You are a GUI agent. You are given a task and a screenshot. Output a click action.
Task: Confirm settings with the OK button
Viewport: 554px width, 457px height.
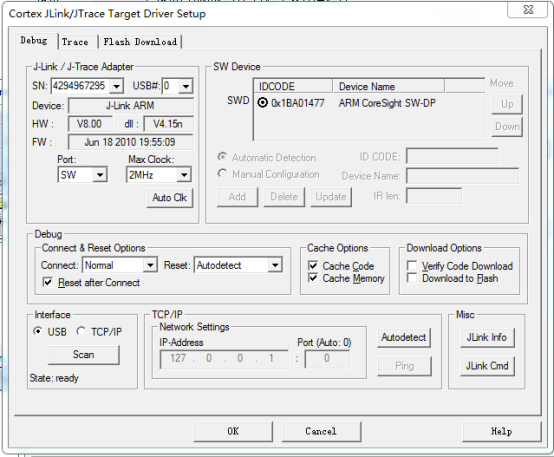[233, 431]
